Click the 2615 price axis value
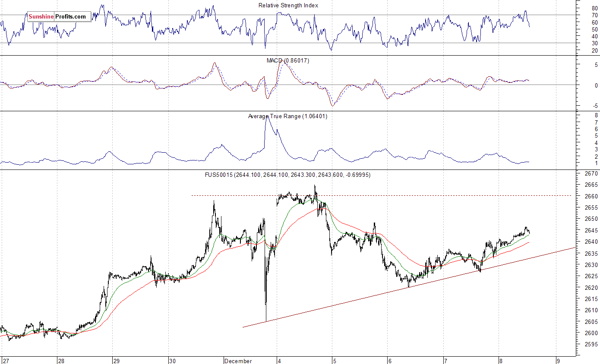 [591, 299]
